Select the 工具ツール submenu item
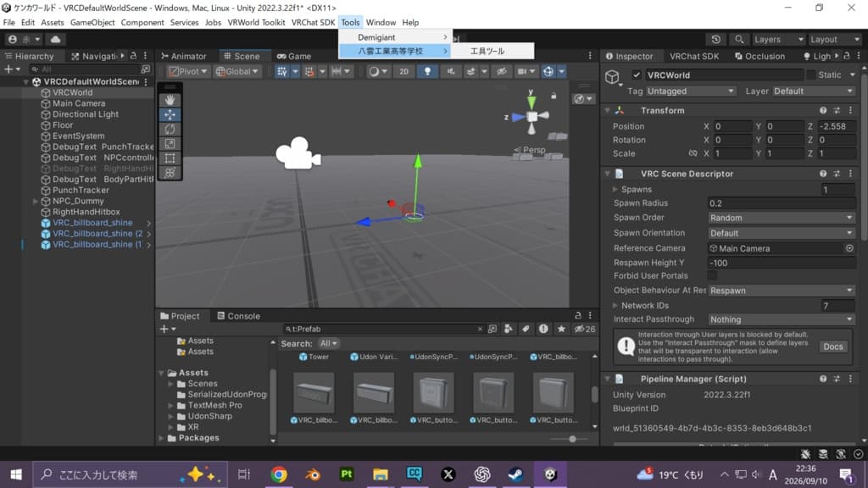This screenshot has height=488, width=868. click(x=492, y=51)
